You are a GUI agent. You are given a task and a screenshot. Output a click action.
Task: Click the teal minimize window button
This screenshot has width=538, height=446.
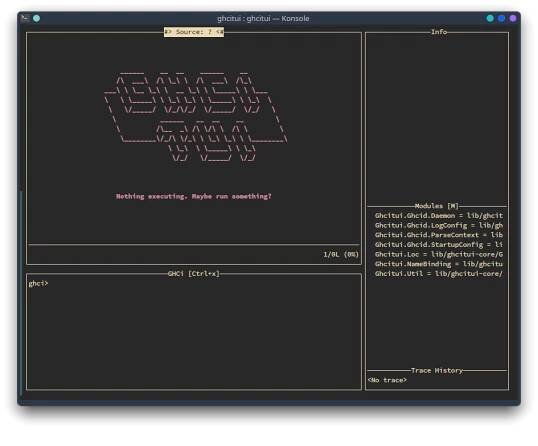(490, 19)
